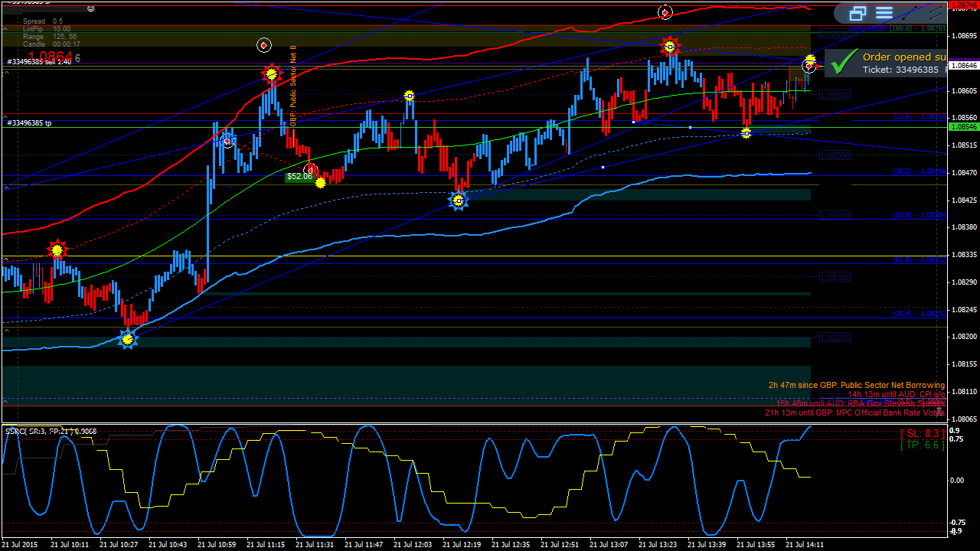Screen dimensions: 980x551
Task: Click Ticket: 33496385 in the notification
Action: pos(900,70)
